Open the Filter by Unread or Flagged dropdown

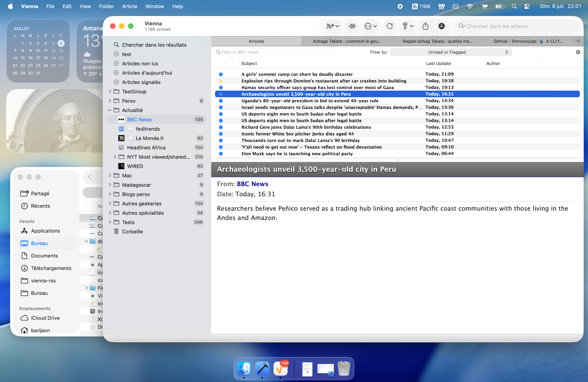click(451, 52)
